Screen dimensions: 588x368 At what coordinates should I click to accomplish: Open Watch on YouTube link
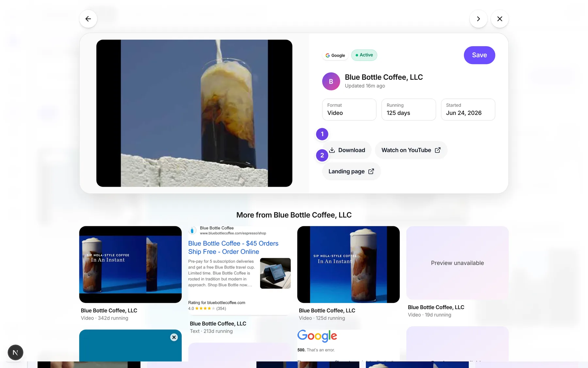tap(411, 150)
